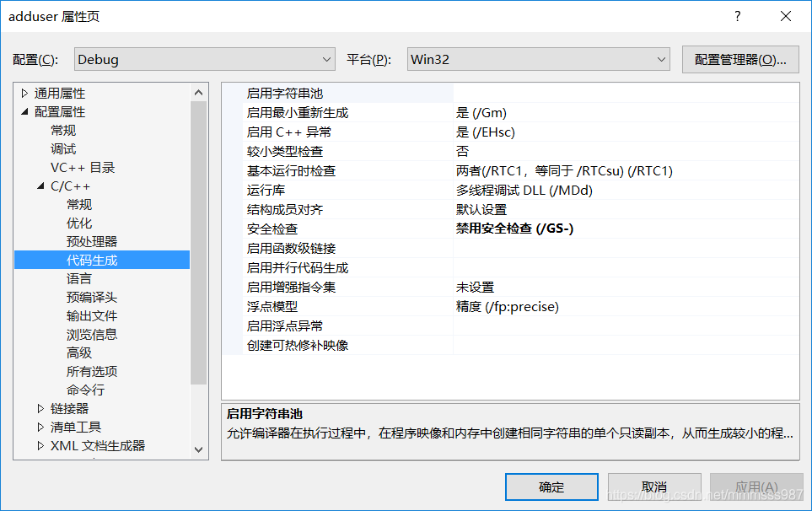Click the 精度 (/fp:precise) value
The height and width of the screenshot is (511, 812).
(507, 306)
